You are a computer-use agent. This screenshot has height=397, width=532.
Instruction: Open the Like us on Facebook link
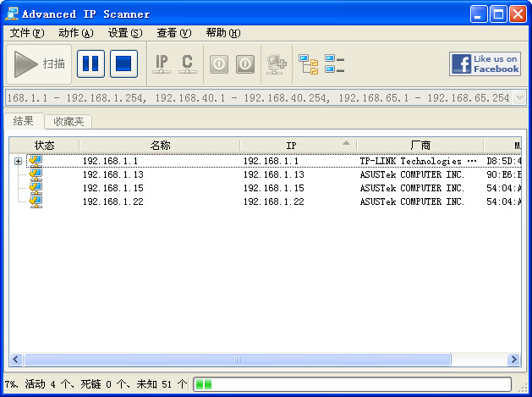(x=485, y=63)
